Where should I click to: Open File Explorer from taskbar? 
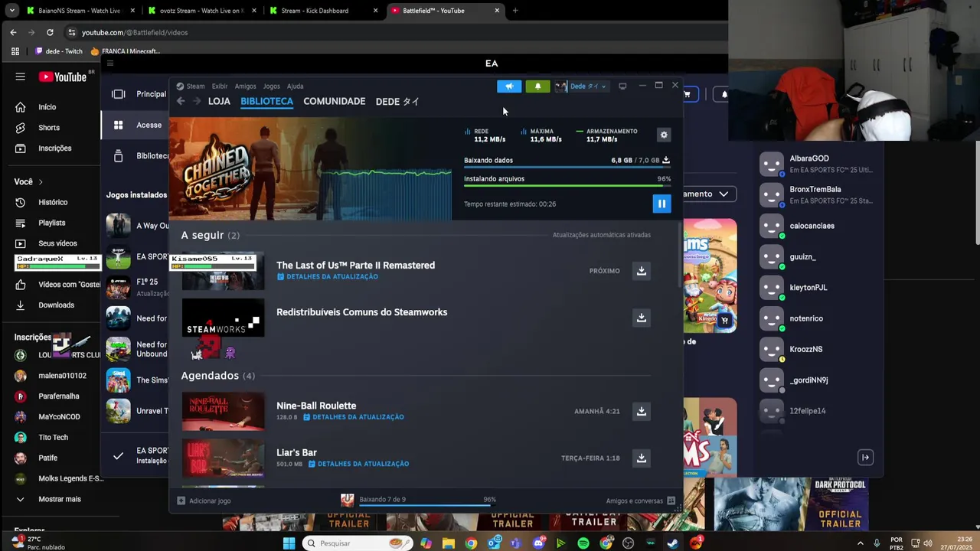point(449,543)
